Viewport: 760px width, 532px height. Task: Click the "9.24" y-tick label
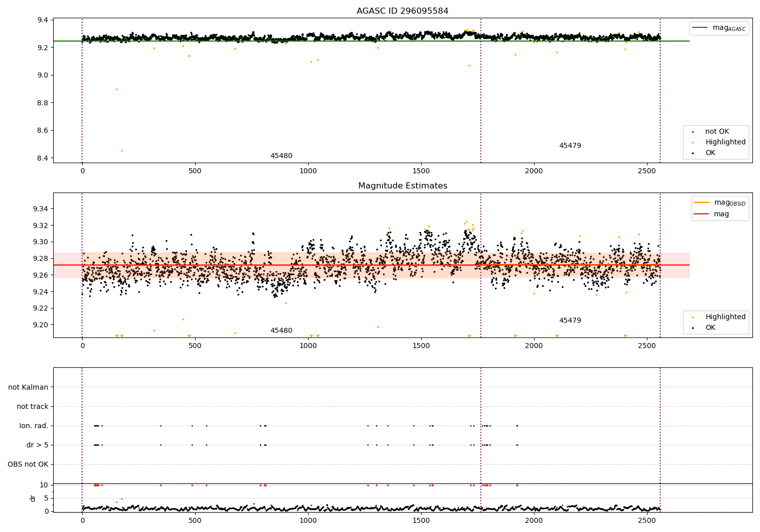pos(41,292)
